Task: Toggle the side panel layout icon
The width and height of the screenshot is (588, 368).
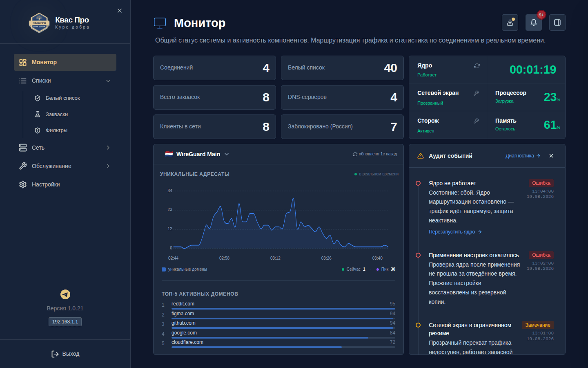Action: pos(557,22)
